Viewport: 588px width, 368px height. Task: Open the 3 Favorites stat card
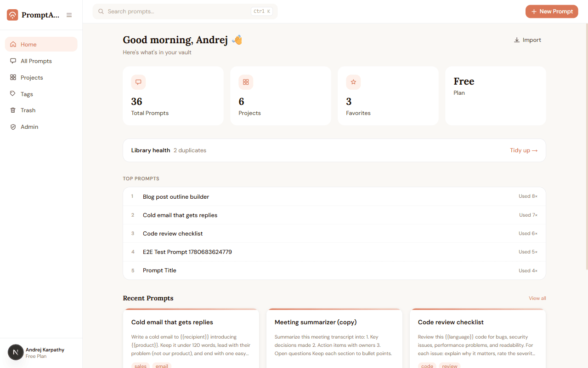pyautogui.click(x=388, y=96)
